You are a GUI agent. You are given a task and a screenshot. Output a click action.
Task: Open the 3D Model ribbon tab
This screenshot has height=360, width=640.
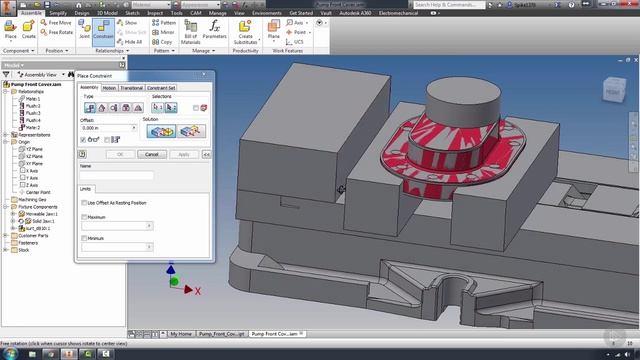[107, 13]
